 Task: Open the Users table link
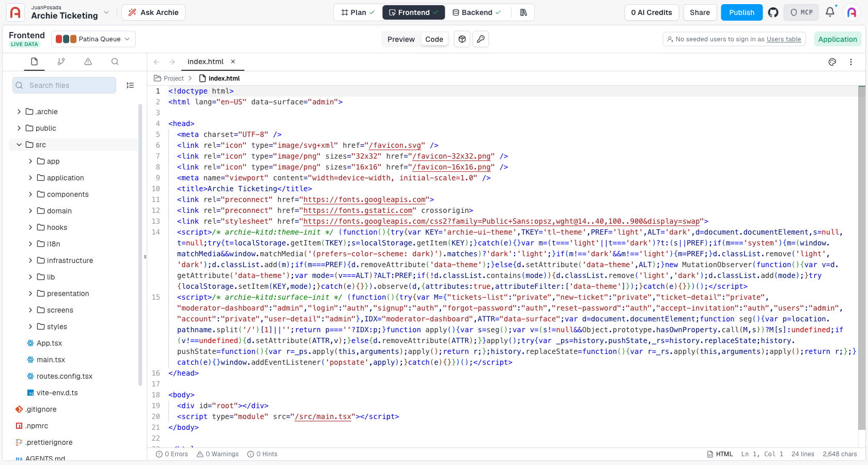pos(784,39)
